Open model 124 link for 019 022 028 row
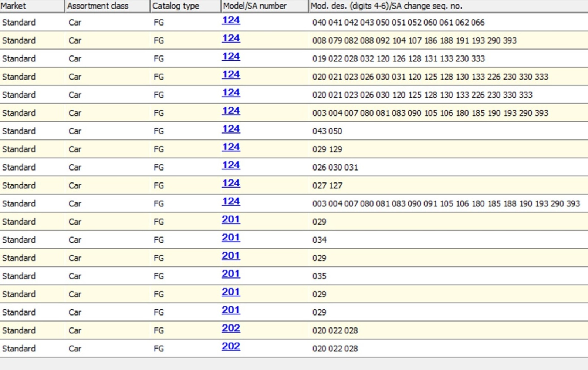 tap(231, 57)
